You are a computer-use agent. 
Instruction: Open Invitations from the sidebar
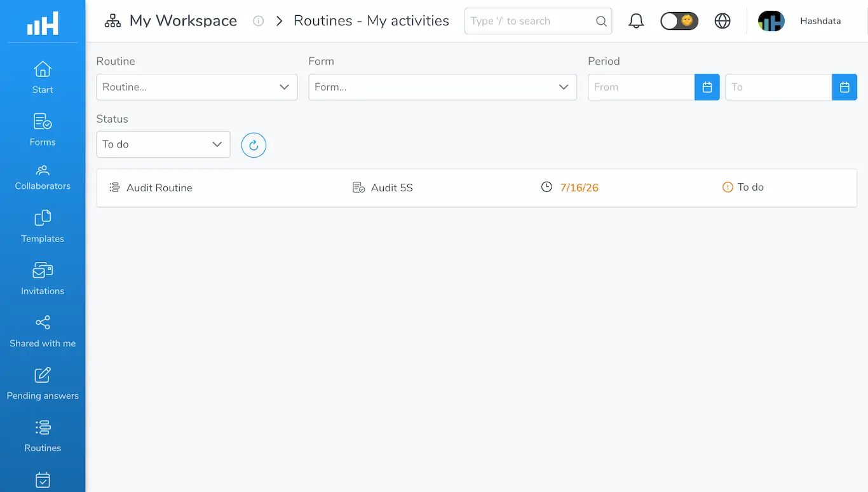(43, 278)
